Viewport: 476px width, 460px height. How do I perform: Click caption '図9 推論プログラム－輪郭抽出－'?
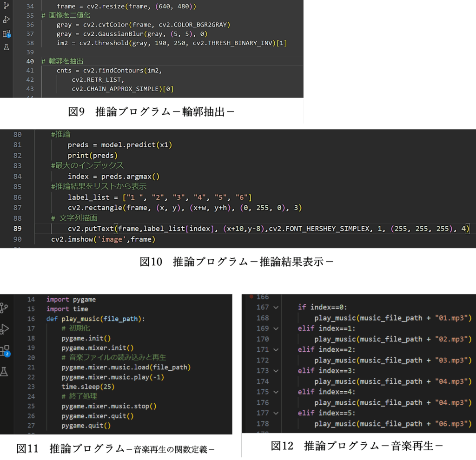151,112
